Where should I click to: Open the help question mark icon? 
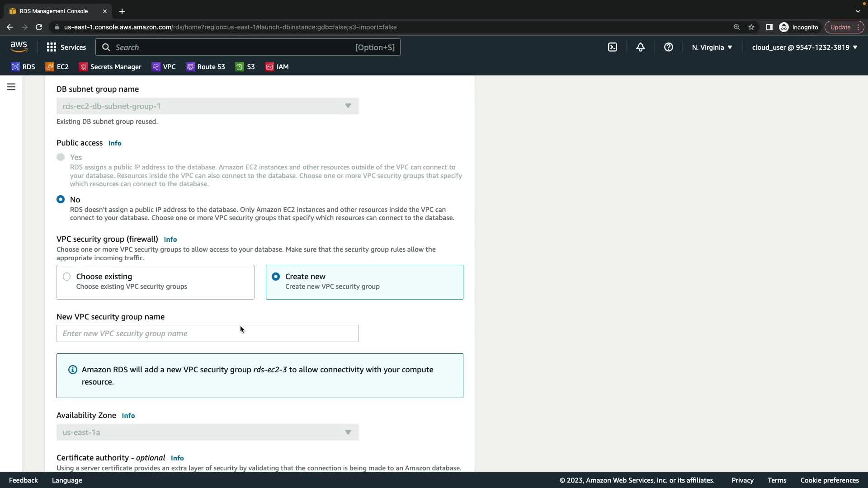point(668,47)
